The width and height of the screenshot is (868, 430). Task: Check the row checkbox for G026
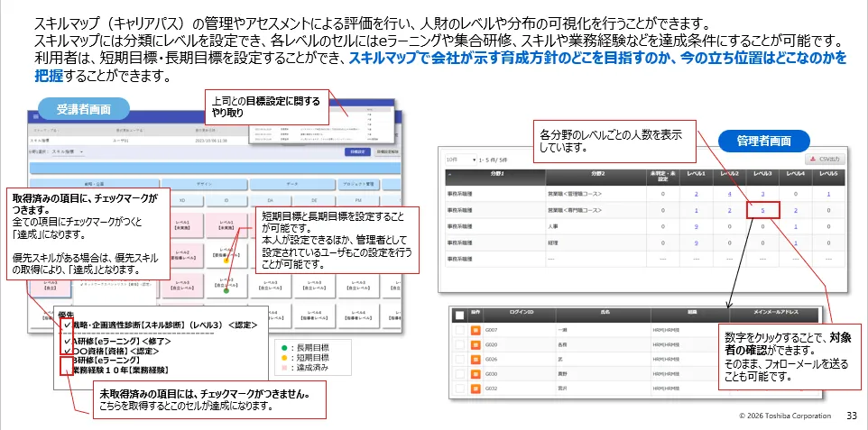[459, 360]
